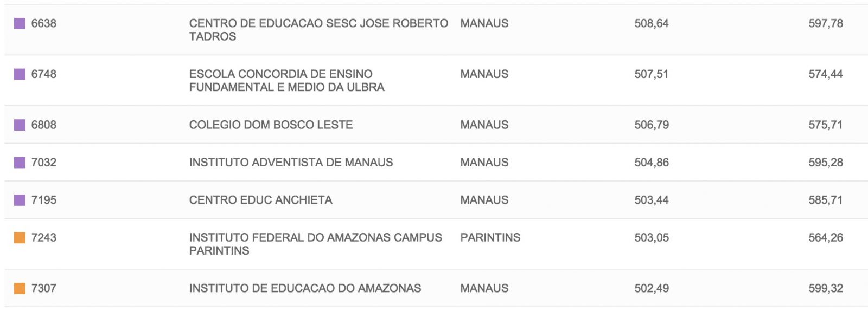The height and width of the screenshot is (311, 868).
Task: Select Instituto de Educacao do Amazonas
Action: [x=305, y=288]
